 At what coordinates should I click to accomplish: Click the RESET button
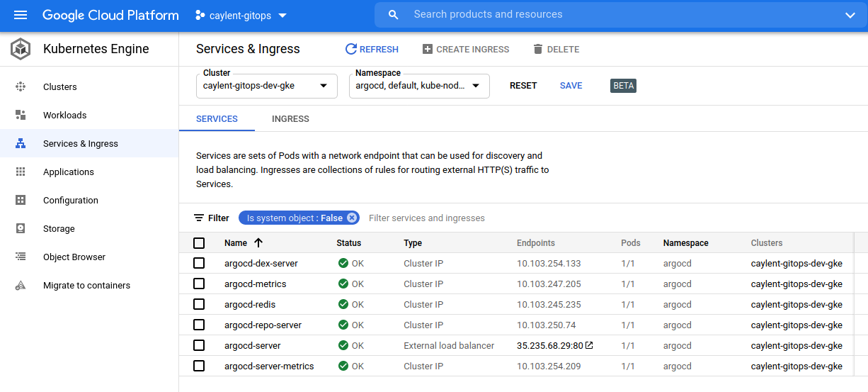coord(523,86)
